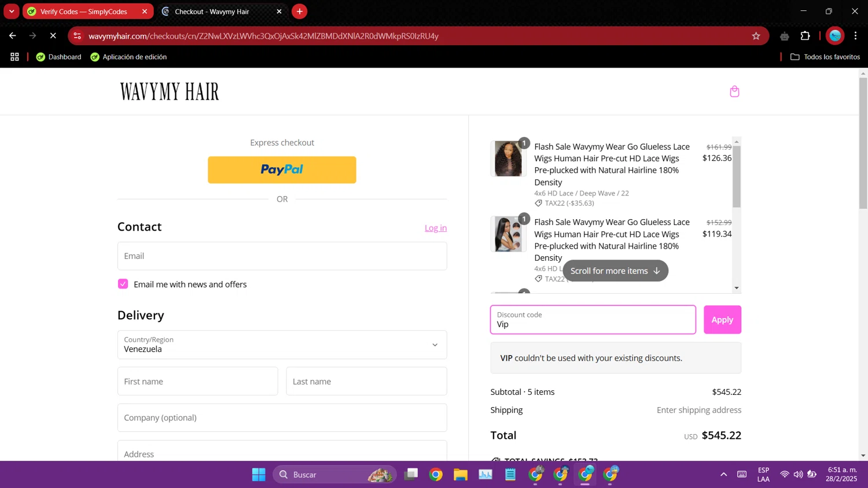Focus the Last name field
This screenshot has height=488, width=868.
[x=366, y=381]
